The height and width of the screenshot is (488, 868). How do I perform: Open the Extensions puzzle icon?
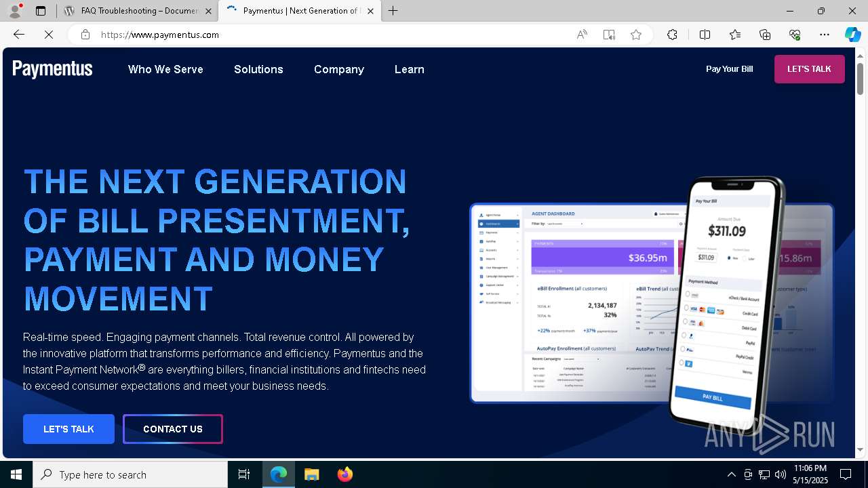point(672,35)
